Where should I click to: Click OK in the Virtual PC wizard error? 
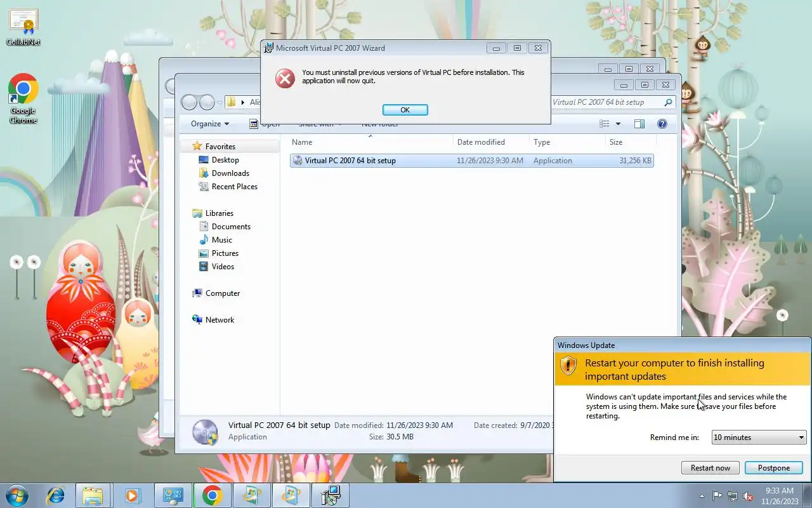(405, 110)
